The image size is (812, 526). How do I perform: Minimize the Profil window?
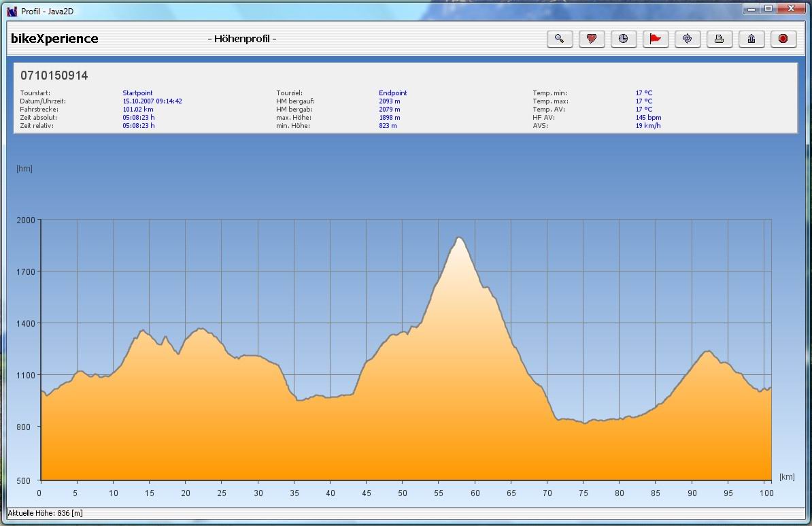(x=750, y=9)
